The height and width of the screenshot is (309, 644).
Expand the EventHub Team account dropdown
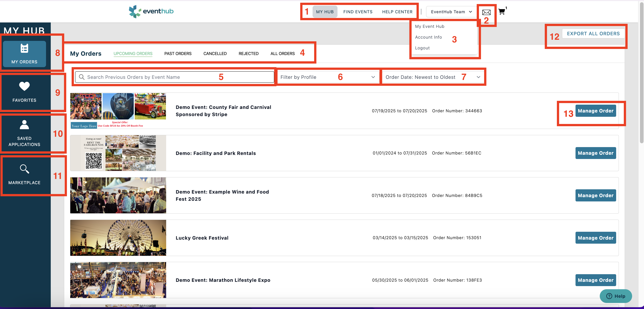pyautogui.click(x=451, y=12)
